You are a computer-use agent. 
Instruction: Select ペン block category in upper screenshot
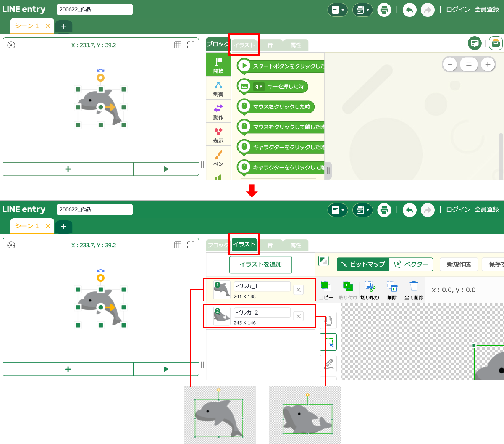coord(218,158)
